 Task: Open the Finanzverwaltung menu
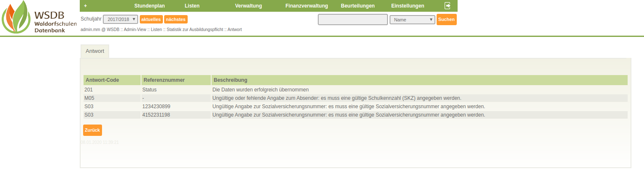(x=306, y=6)
